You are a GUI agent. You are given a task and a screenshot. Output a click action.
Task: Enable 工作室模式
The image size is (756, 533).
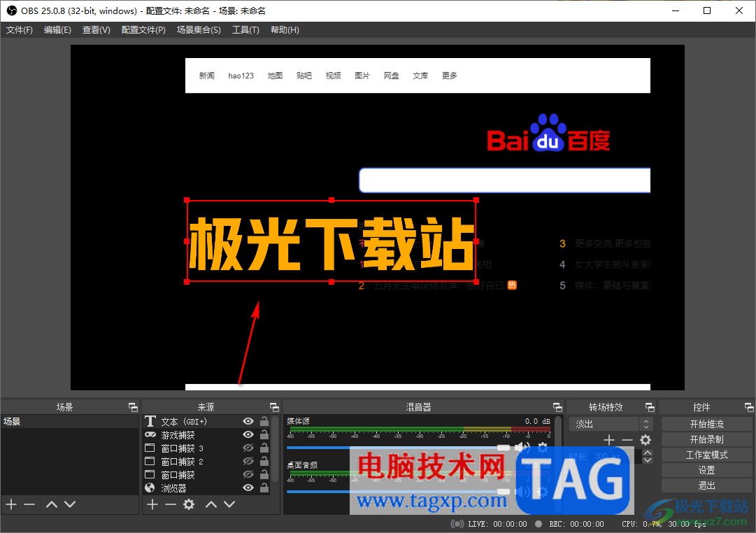[706, 455]
